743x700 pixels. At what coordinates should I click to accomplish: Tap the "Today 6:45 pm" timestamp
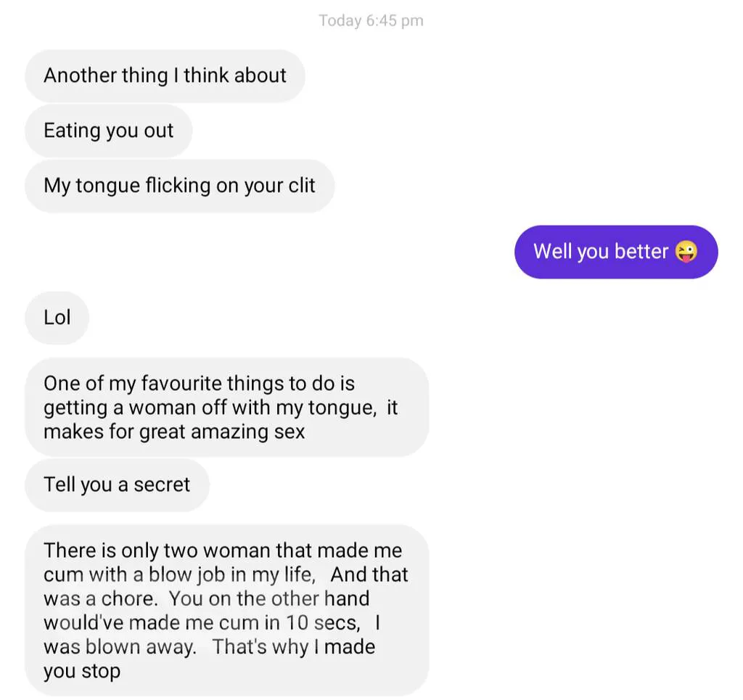click(371, 20)
